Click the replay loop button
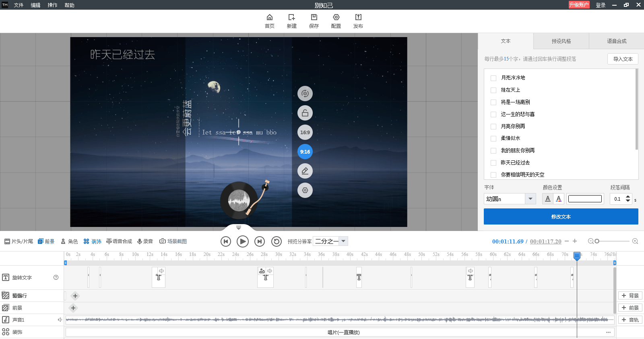644x339 pixels. click(277, 241)
